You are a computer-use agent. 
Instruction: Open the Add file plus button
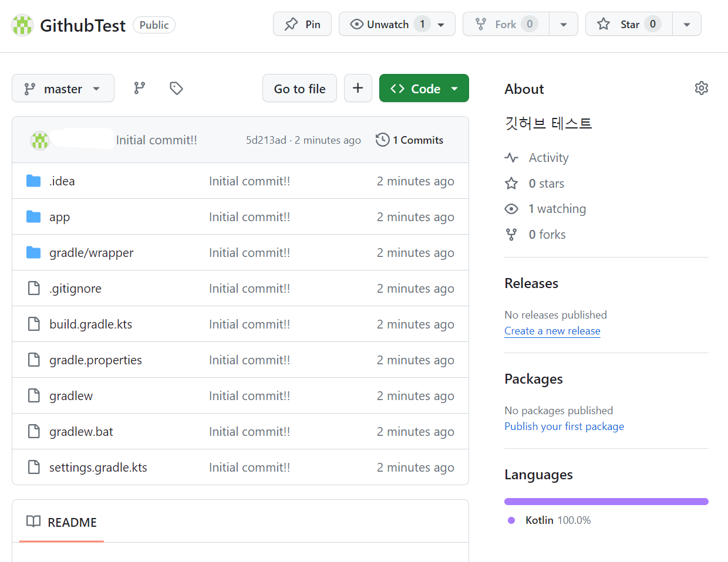coord(358,88)
